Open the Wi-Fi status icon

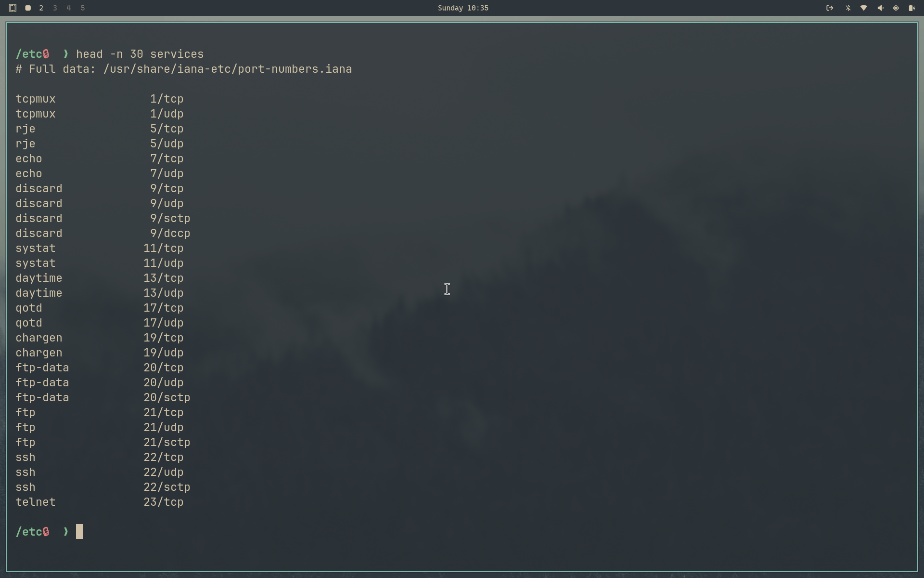pyautogui.click(x=863, y=8)
